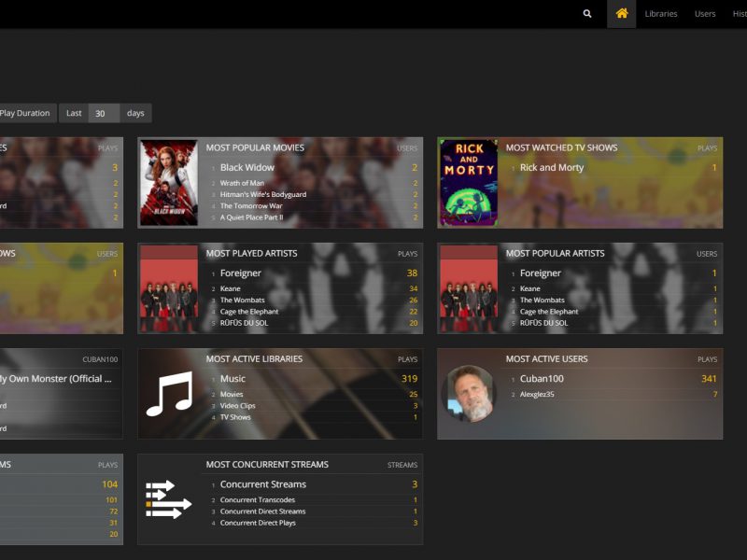Open the Movies library link

pos(232,395)
